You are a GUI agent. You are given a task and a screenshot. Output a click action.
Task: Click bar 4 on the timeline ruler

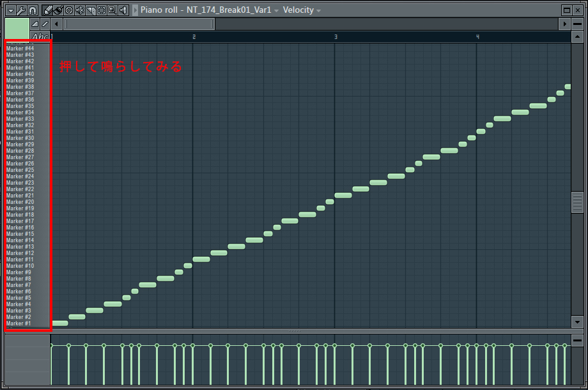477,36
